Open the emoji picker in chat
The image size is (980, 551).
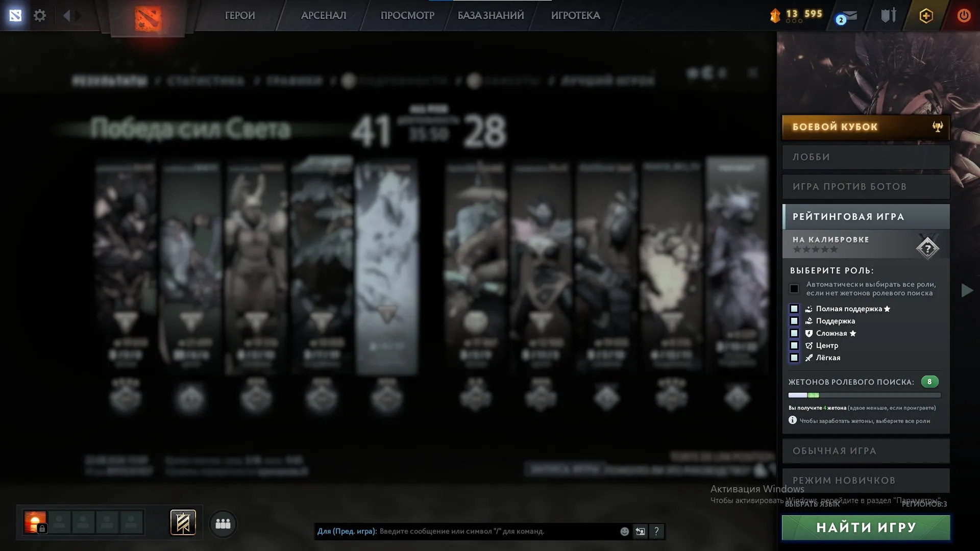click(x=624, y=531)
